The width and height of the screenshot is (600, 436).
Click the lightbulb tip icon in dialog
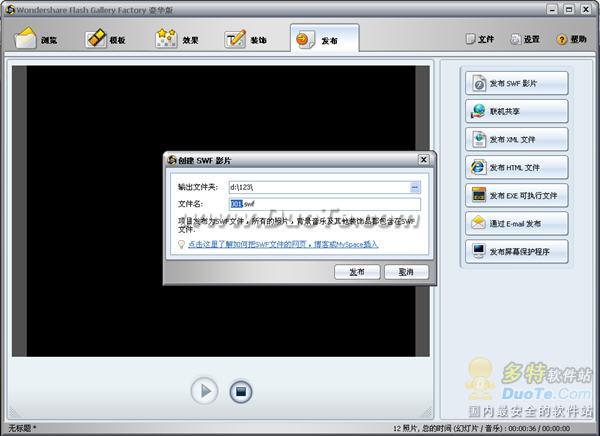point(182,244)
